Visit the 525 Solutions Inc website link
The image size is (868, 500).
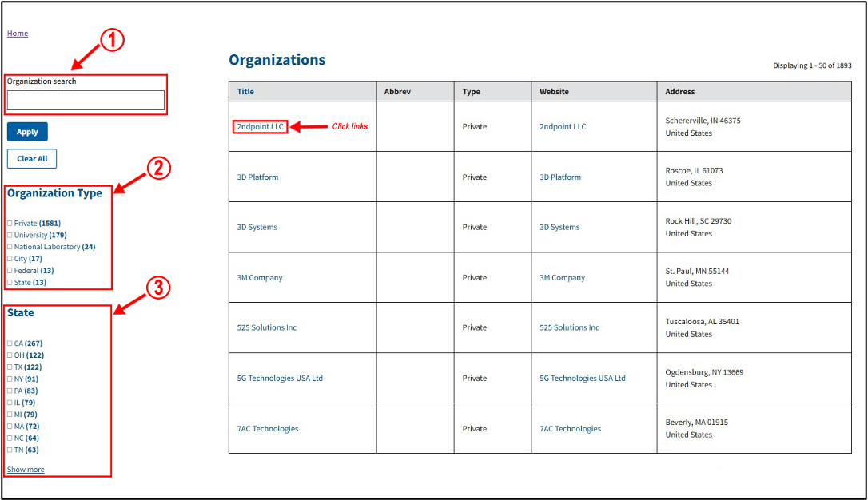pyautogui.click(x=569, y=327)
